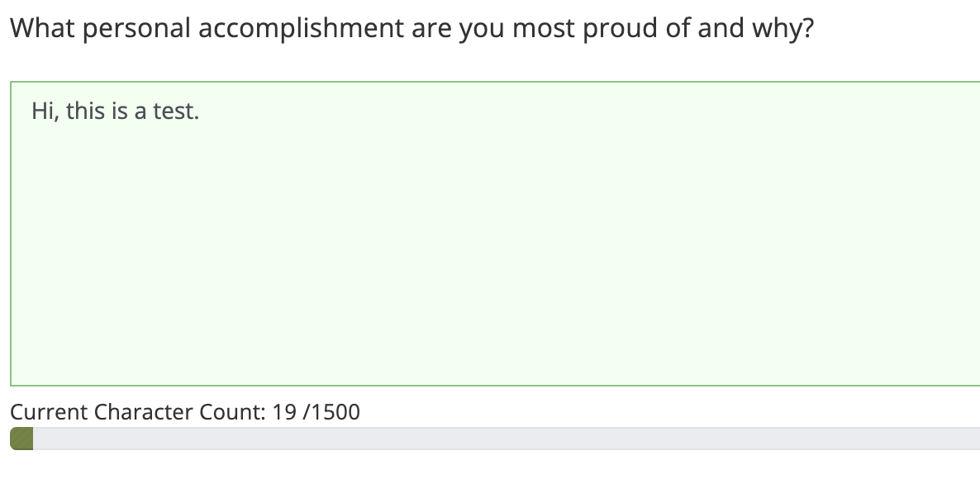Click the word "this" in the answer text
This screenshot has width=980, height=479.
tap(85, 111)
